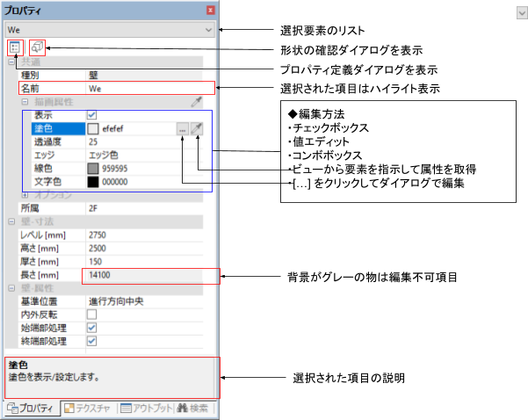This screenshot has width=528, height=420.
Task: Click the 3D box icon beside view icon
Action: click(37, 47)
